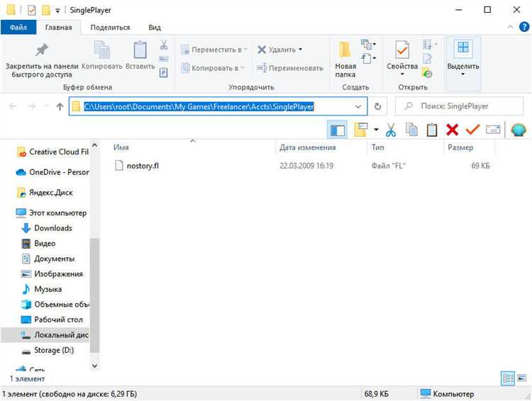This screenshot has width=532, height=401.
Task: Click the blue scissors toolbar icon
Action: 391,130
